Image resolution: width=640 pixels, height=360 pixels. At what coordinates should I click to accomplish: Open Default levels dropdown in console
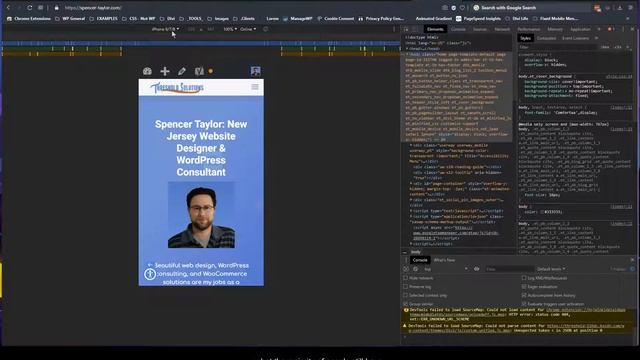click(x=551, y=269)
